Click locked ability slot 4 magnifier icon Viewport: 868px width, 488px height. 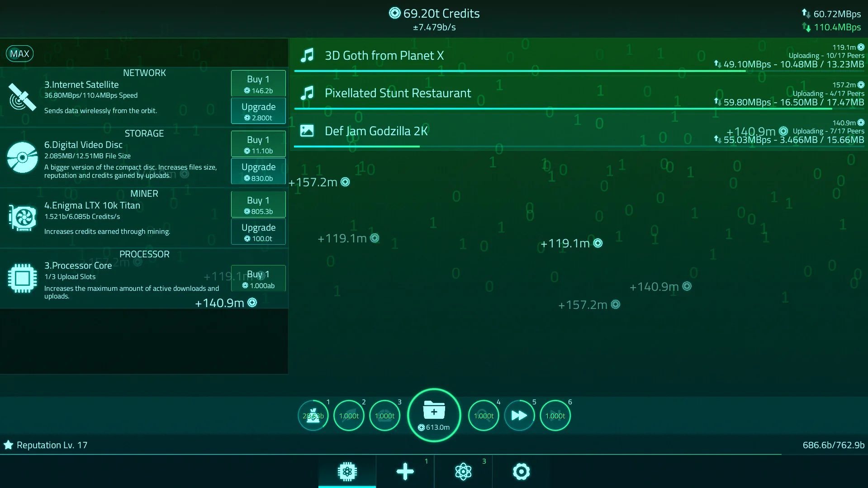click(484, 416)
